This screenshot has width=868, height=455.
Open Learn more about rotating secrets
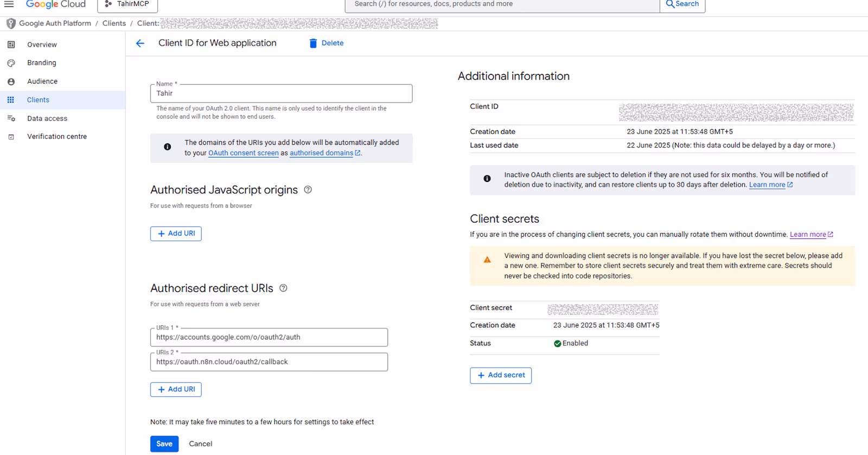(x=812, y=235)
